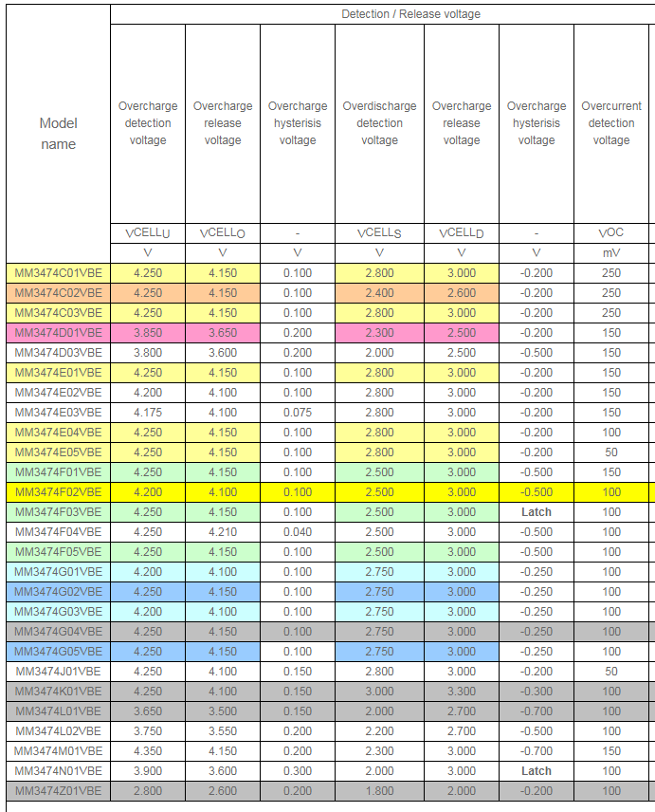Click the VCELLS symbol cell

(379, 233)
